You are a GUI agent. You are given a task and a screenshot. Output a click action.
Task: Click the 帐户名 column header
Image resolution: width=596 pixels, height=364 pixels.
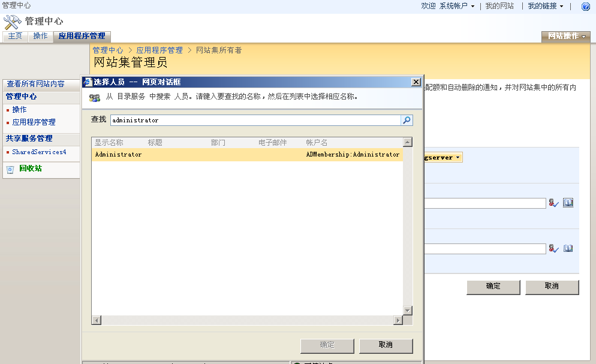click(317, 143)
